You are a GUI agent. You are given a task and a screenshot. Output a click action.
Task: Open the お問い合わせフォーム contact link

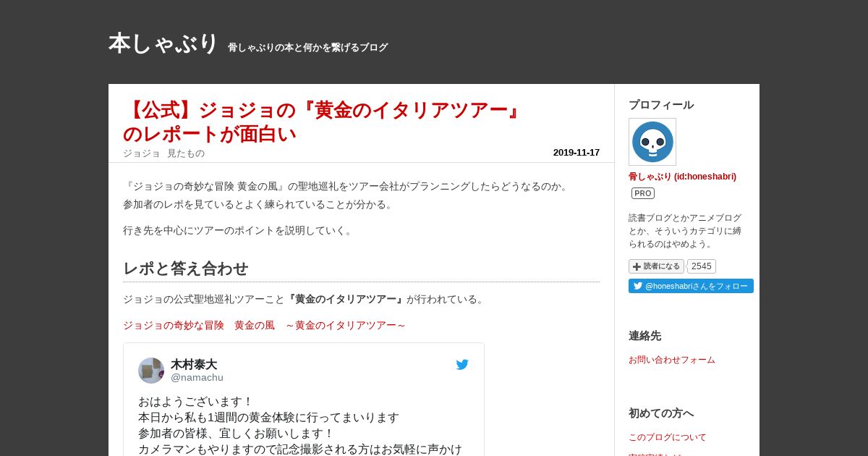[x=672, y=360]
